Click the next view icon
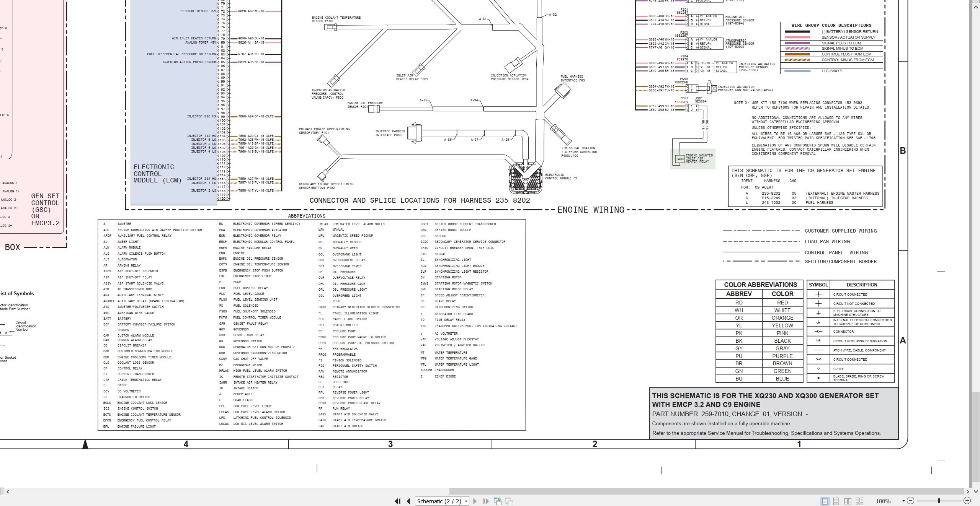Image resolution: width=980 pixels, height=506 pixels. click(509, 501)
